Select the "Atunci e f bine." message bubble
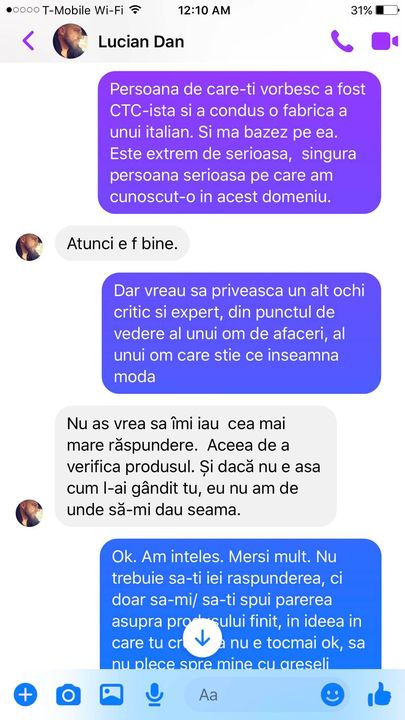Screen dimensions: 405x720 tap(122, 243)
